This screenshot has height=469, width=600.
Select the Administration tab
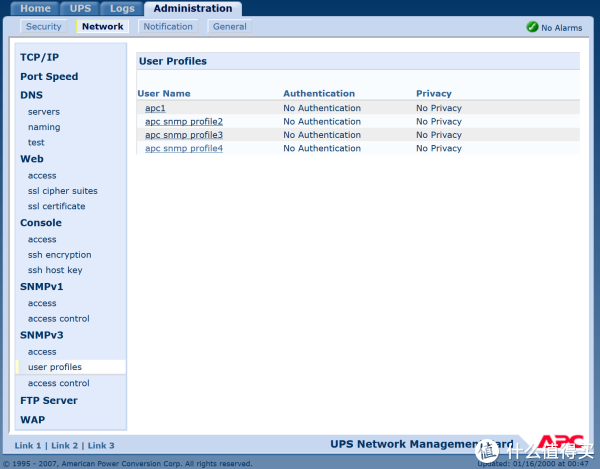coord(193,8)
